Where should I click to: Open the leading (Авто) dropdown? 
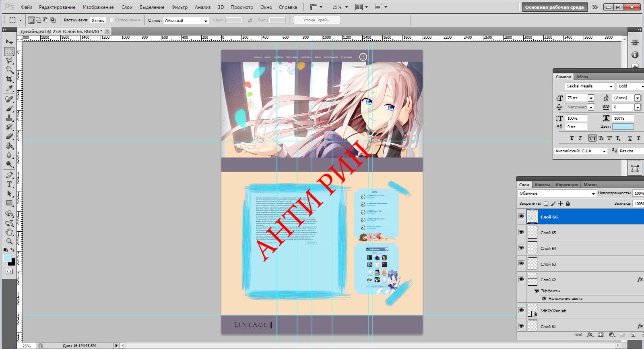click(x=638, y=98)
